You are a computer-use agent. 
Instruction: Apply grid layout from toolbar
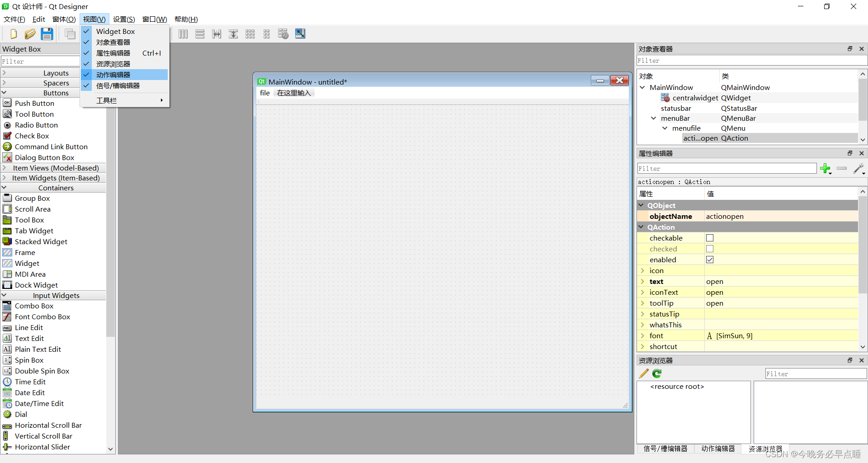coord(250,34)
